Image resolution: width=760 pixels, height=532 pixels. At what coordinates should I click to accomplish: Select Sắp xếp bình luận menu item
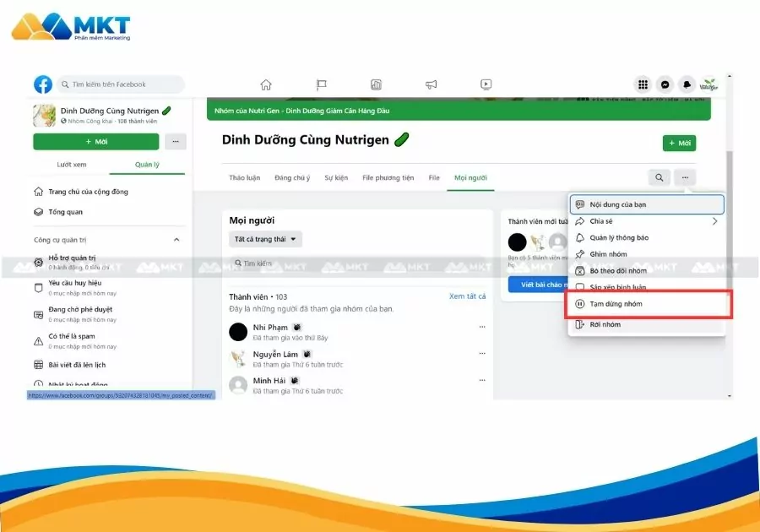[647, 287]
